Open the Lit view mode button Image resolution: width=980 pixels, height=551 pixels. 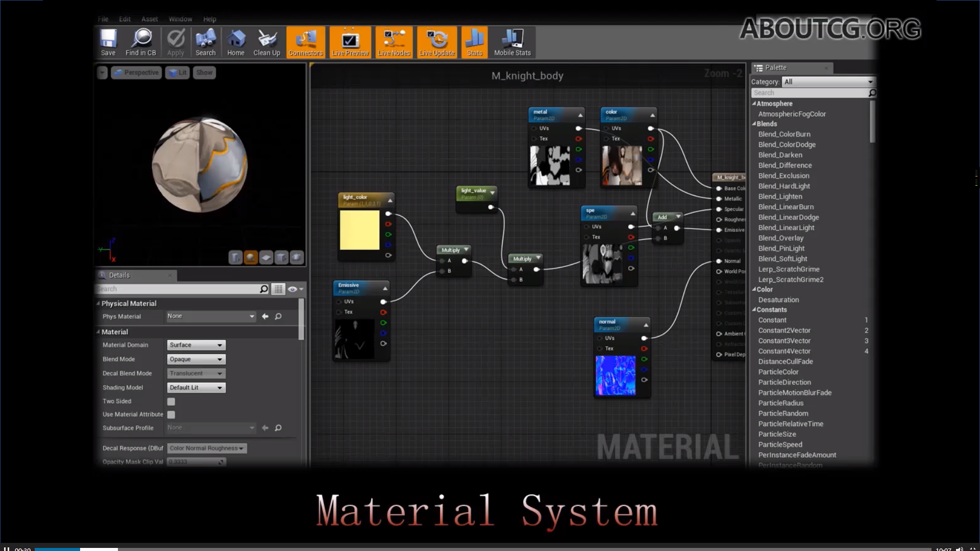[178, 72]
